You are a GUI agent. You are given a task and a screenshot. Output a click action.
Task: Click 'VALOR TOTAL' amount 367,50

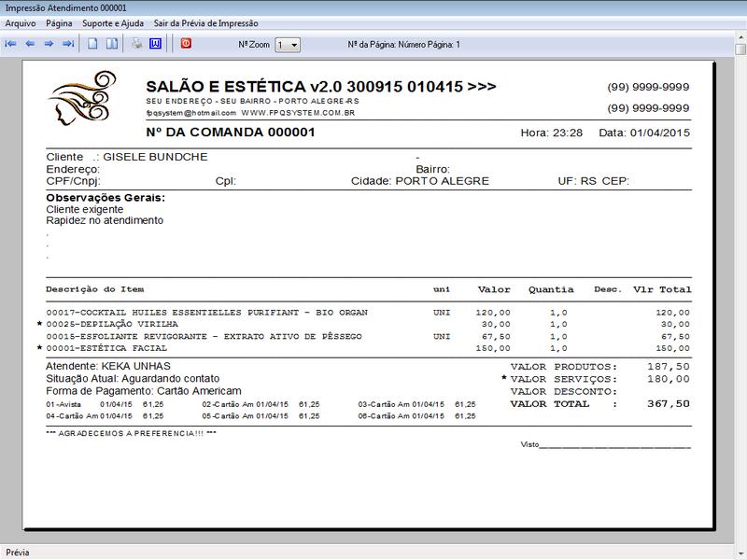[x=669, y=404]
